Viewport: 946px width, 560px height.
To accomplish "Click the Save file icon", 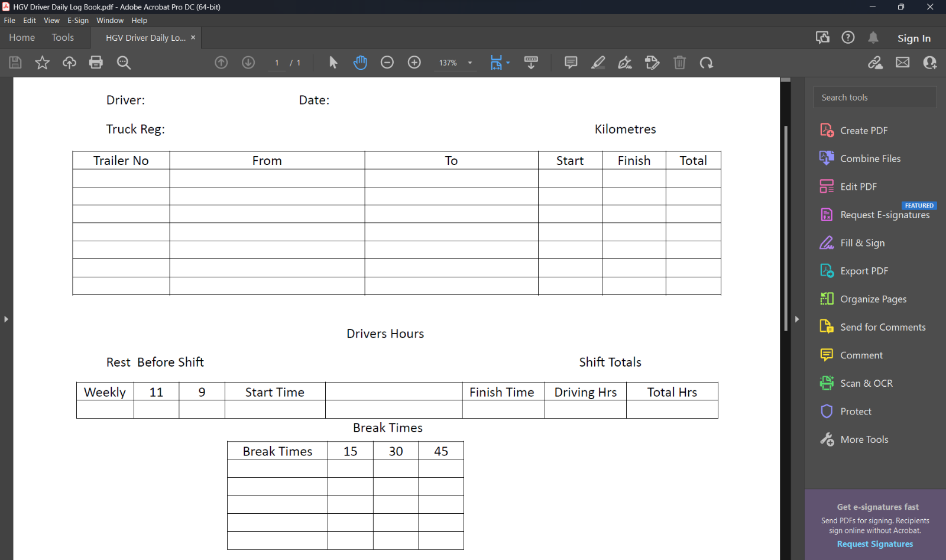I will pos(15,62).
